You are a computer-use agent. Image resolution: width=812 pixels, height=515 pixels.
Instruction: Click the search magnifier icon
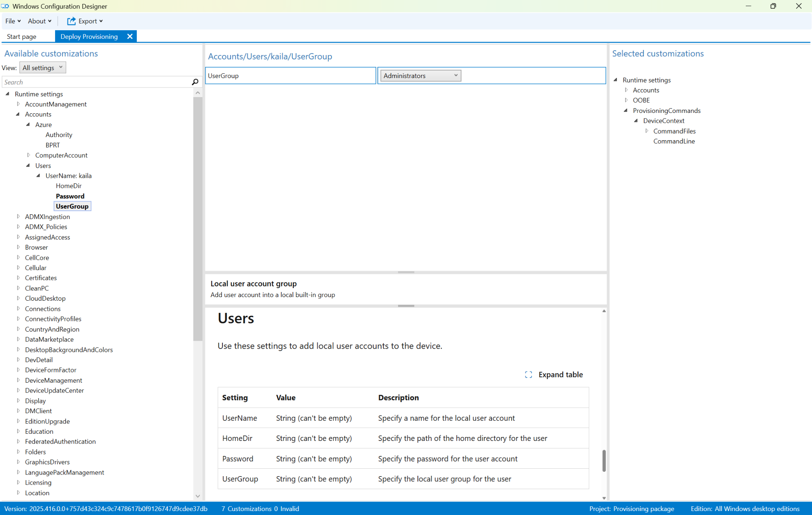click(195, 82)
